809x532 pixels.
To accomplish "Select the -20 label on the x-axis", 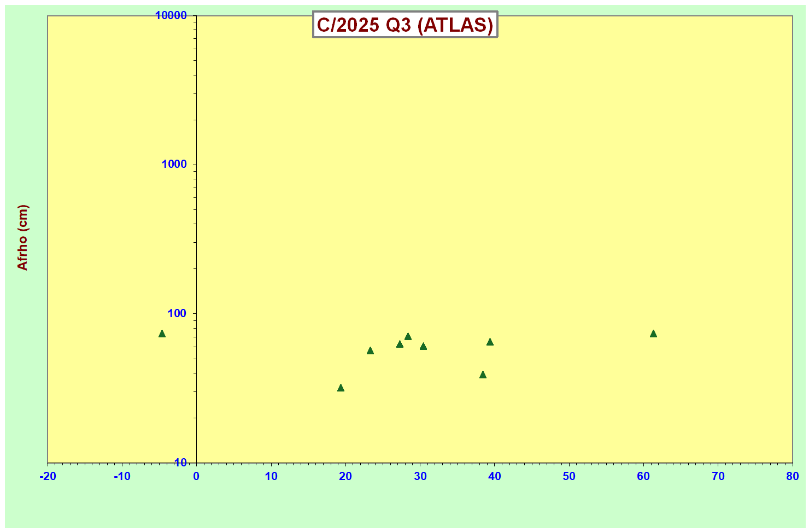I will 48,476.
